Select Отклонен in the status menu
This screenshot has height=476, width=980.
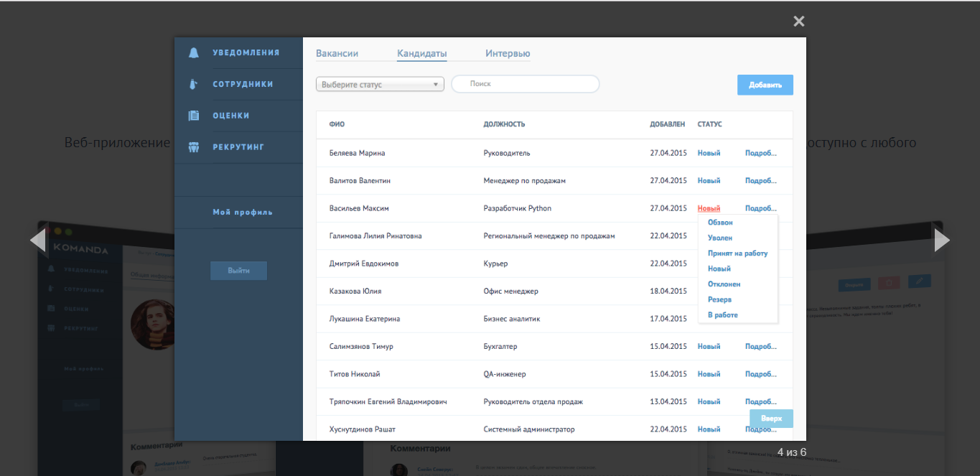click(724, 284)
